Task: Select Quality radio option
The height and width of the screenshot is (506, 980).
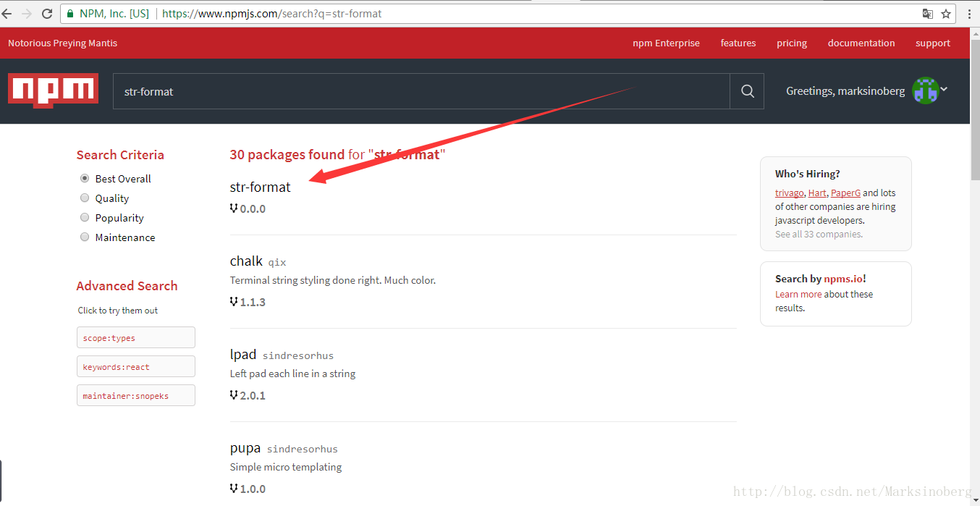Action: pos(85,198)
